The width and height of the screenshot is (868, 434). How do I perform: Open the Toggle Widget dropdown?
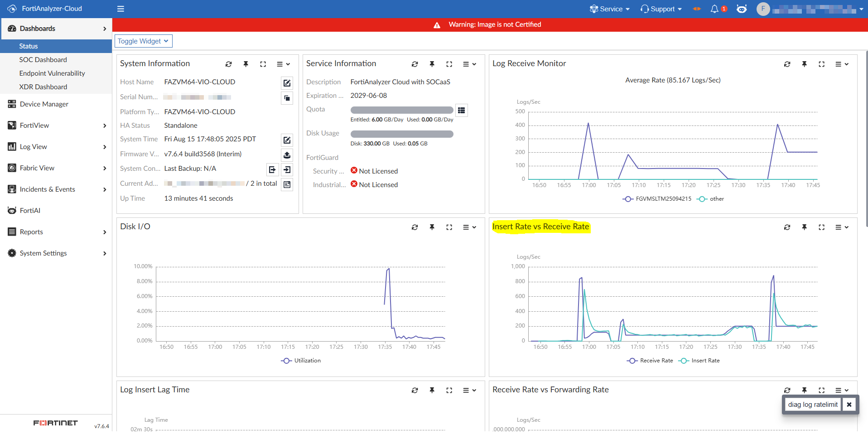pos(143,41)
